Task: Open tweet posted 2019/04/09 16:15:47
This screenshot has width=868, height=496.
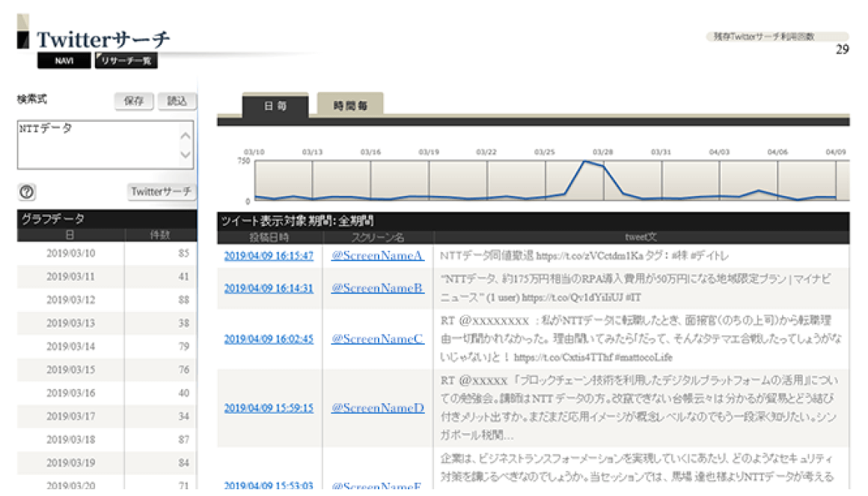Action: point(269,256)
